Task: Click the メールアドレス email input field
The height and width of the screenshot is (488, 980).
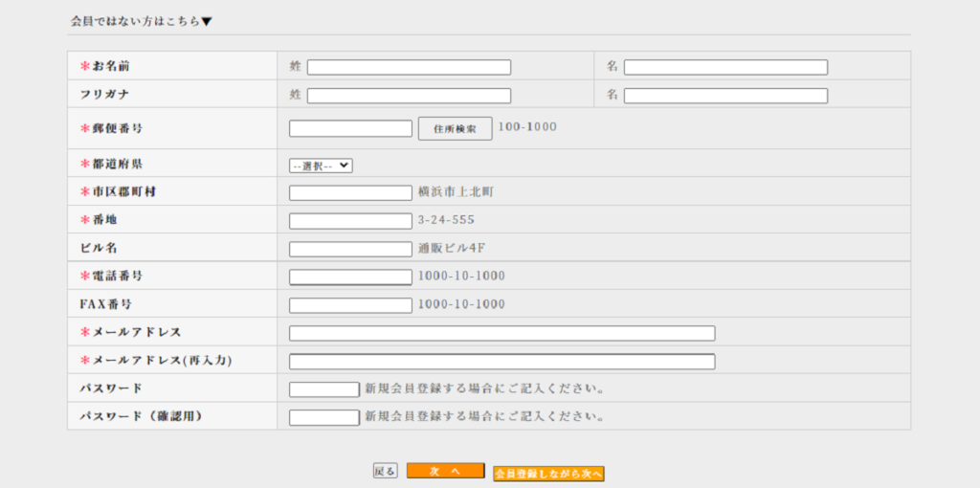Action: (501, 333)
